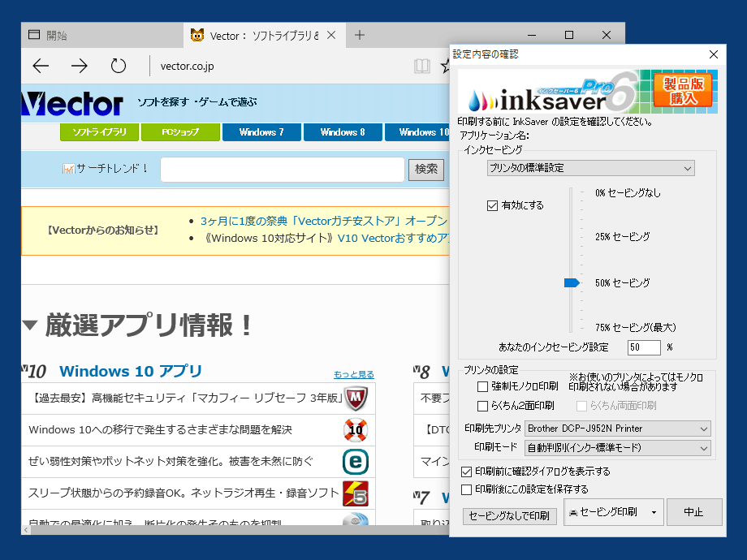Click the Vector search text box
This screenshot has width=747, height=560.
coord(283,170)
